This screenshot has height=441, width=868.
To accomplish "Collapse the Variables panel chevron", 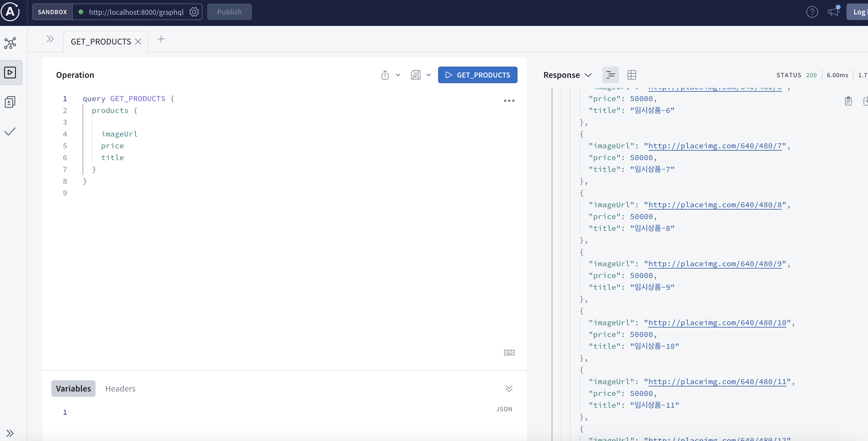I will 509,389.
